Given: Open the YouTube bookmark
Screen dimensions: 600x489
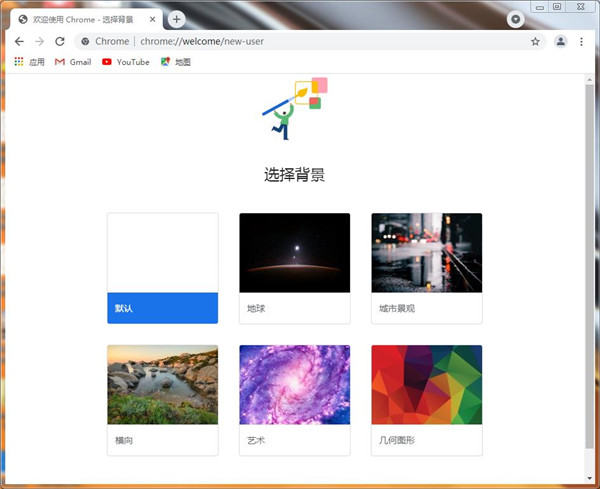Looking at the screenshot, I should (x=125, y=62).
